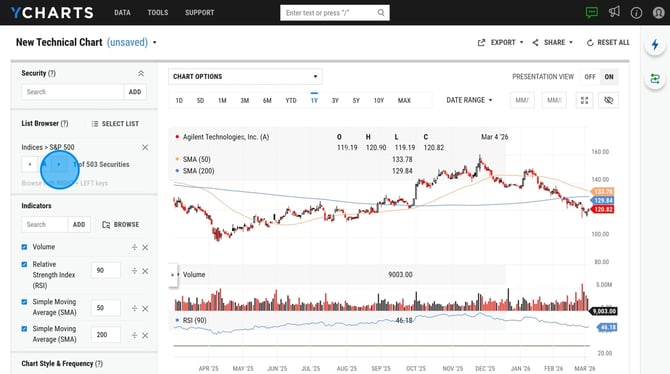This screenshot has height=374, width=670.
Task: Select the 1D time range
Action: tap(179, 100)
